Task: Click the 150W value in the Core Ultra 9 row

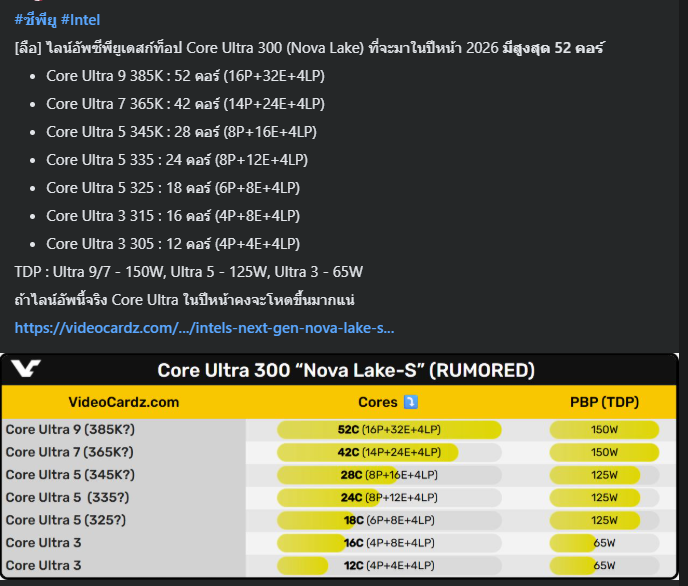Action: [604, 429]
